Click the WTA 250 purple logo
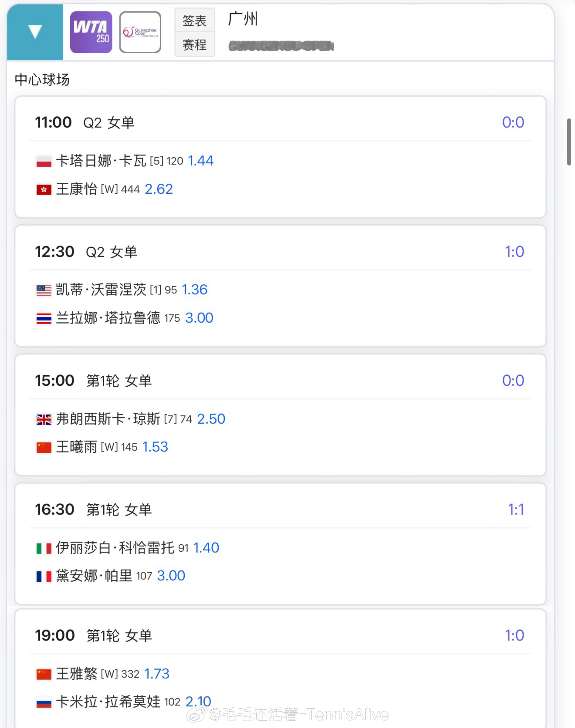Screen dimensions: 575x728 point(91,32)
